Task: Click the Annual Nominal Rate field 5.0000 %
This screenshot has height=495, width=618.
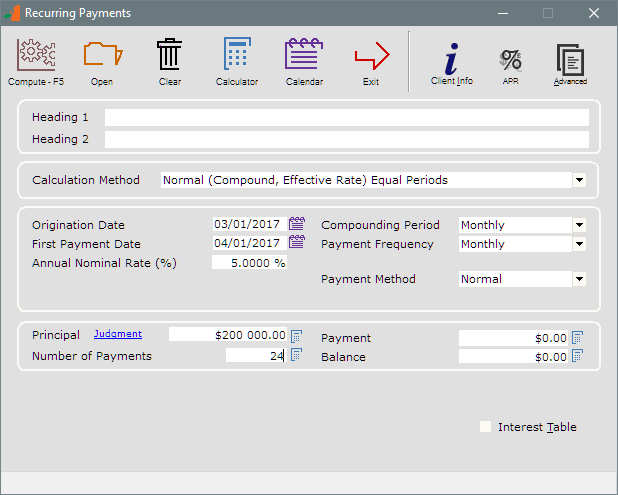Action: (249, 262)
